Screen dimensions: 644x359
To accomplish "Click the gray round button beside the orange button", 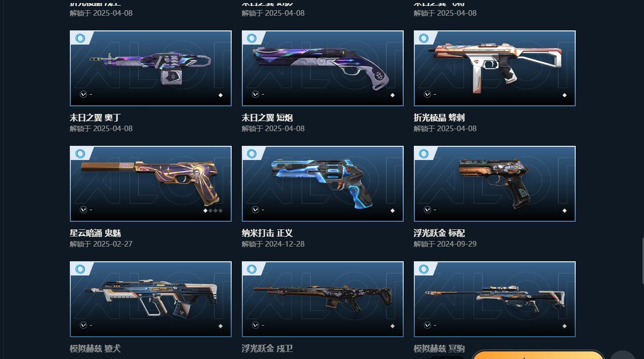I will pyautogui.click(x=623, y=355).
